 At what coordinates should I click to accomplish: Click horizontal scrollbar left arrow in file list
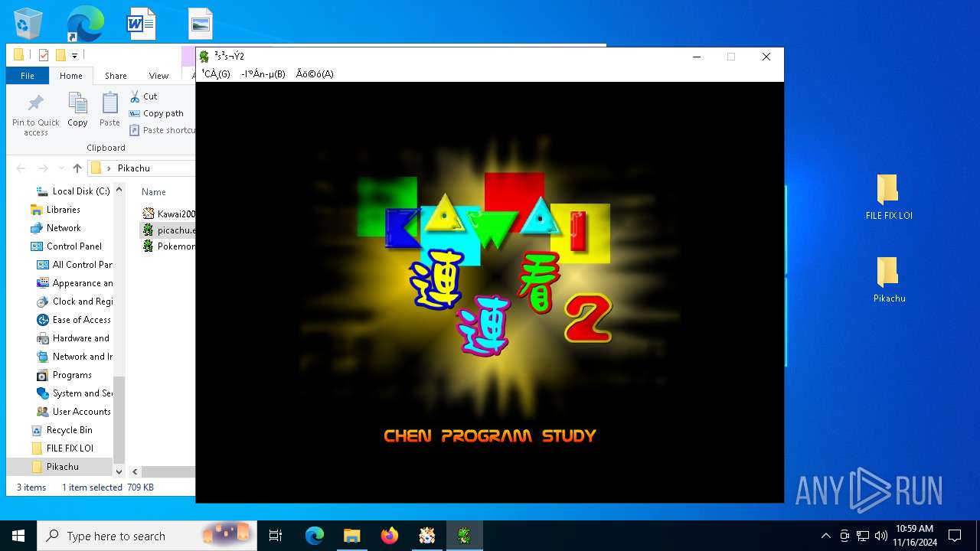135,472
